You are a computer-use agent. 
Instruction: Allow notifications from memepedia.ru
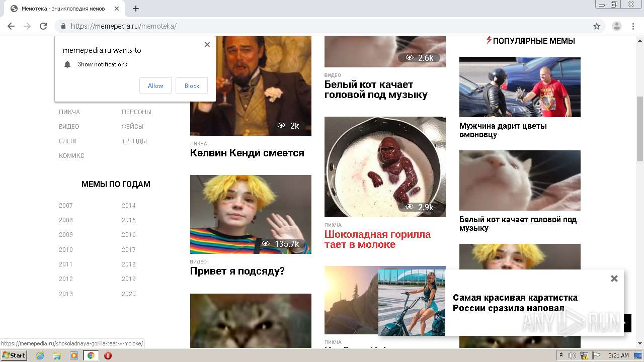click(155, 85)
